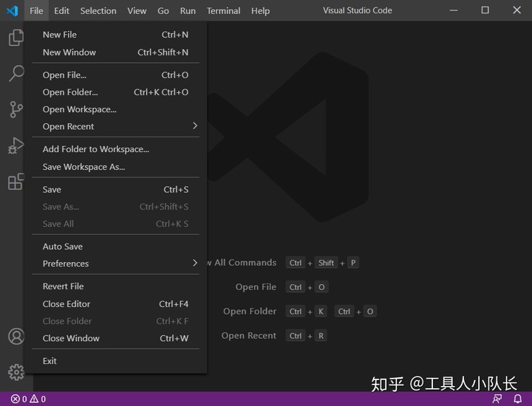Click the VS Code logo in title bar
The image size is (532, 406).
tap(13, 11)
